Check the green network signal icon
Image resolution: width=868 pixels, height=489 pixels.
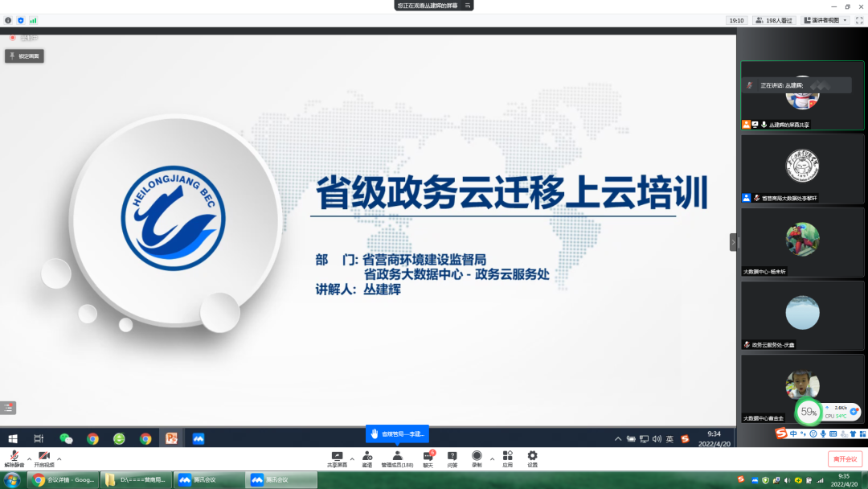click(x=33, y=20)
